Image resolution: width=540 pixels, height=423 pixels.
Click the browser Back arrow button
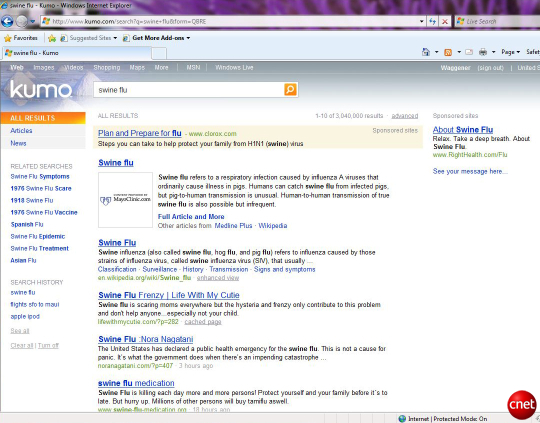(x=7, y=21)
